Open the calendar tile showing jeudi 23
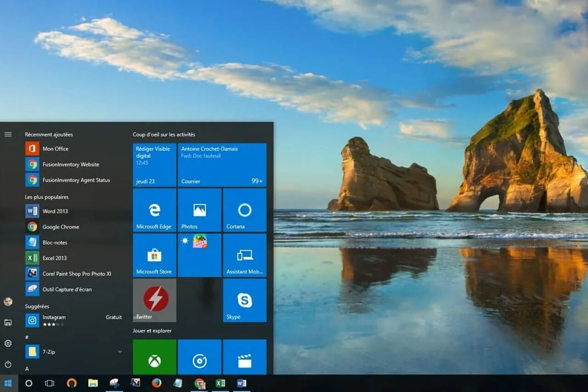588x392 pixels. point(154,165)
